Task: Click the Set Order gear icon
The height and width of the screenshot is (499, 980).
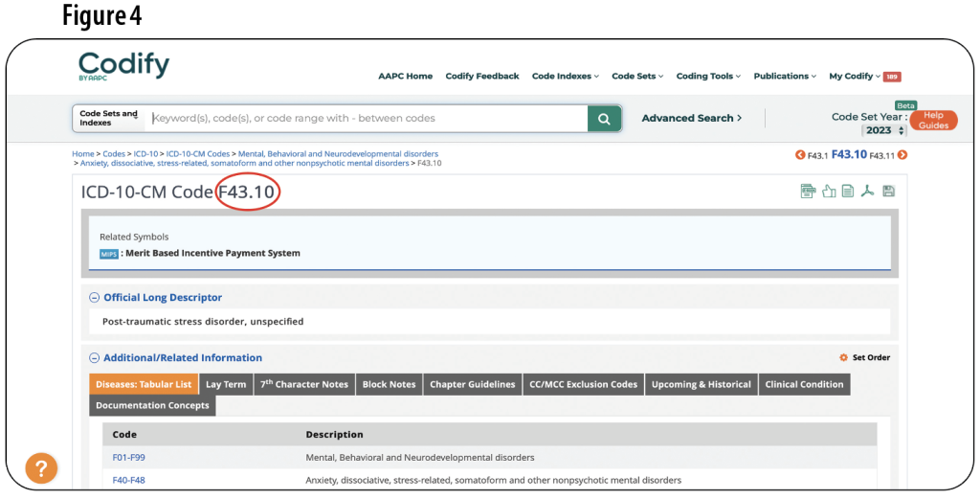Action: (843, 357)
